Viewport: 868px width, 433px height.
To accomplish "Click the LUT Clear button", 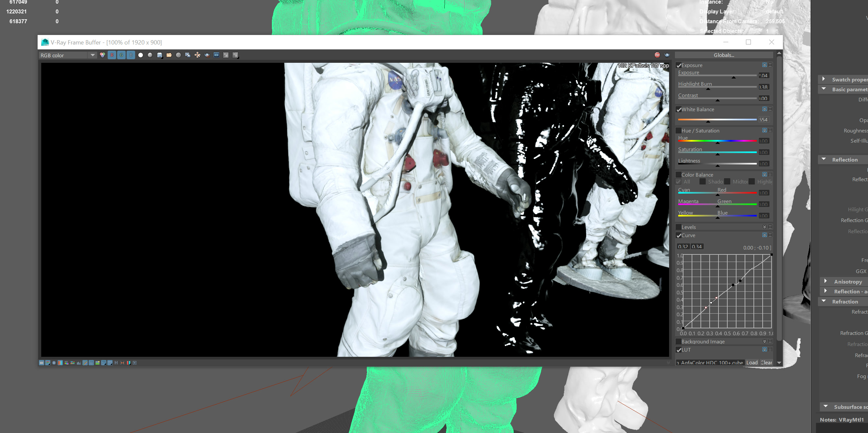I will (766, 363).
